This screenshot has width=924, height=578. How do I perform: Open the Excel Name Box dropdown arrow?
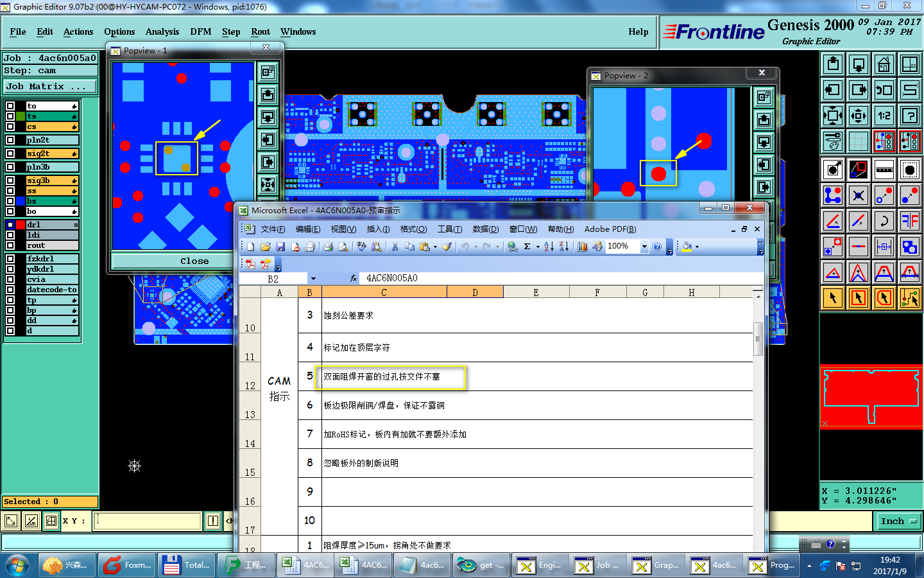tap(313, 279)
